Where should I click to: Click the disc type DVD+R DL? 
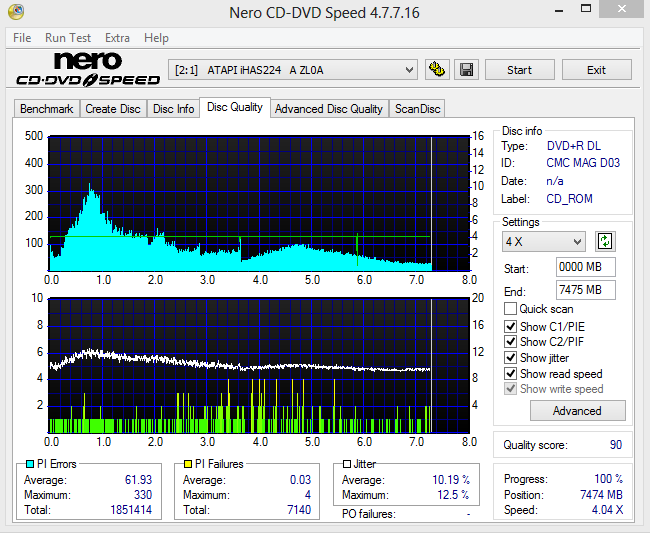[x=574, y=146]
